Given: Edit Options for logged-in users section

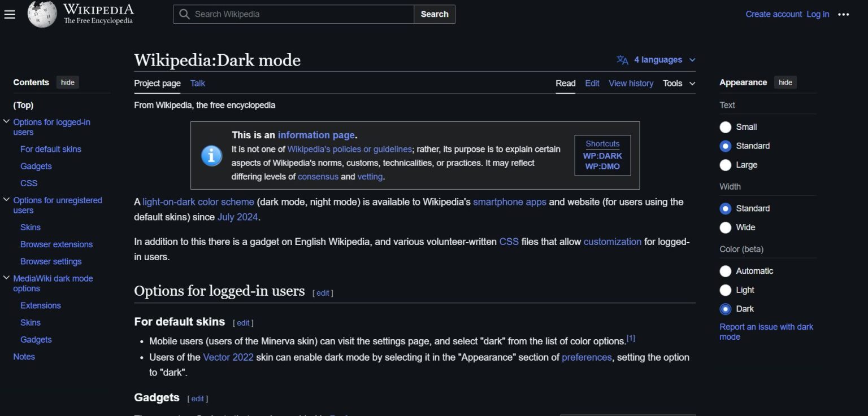Looking at the screenshot, I should [323, 293].
